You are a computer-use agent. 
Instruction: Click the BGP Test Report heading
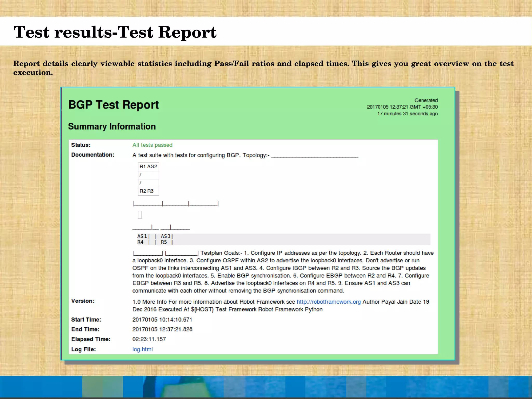[x=114, y=105]
